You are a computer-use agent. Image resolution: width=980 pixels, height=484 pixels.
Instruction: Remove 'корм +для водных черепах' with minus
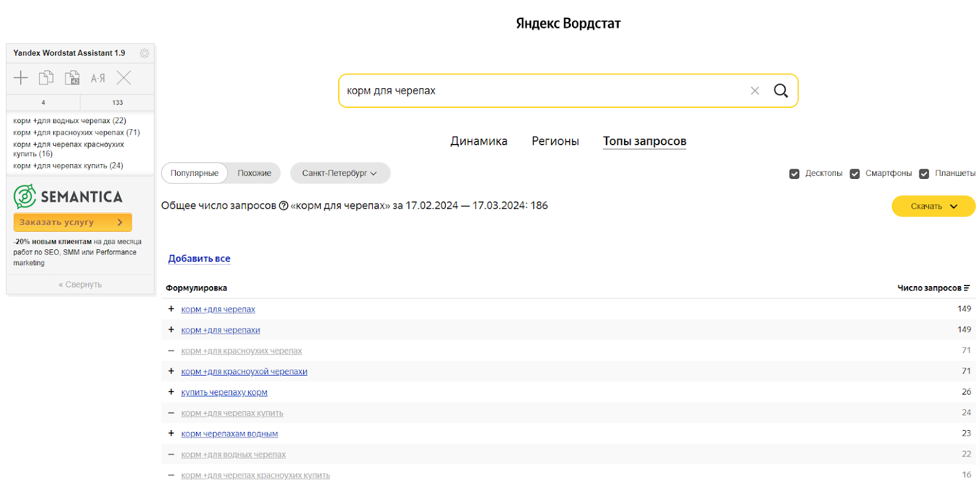171,454
